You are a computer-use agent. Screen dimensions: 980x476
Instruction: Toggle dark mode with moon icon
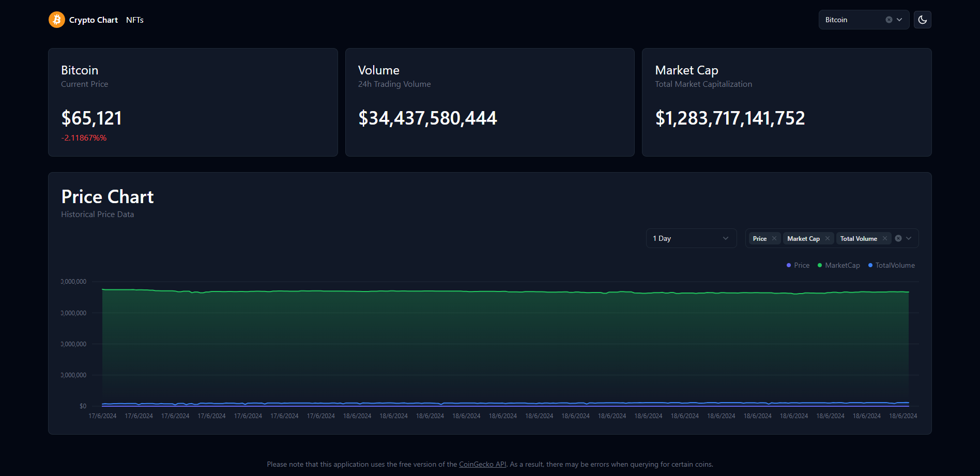(922, 20)
